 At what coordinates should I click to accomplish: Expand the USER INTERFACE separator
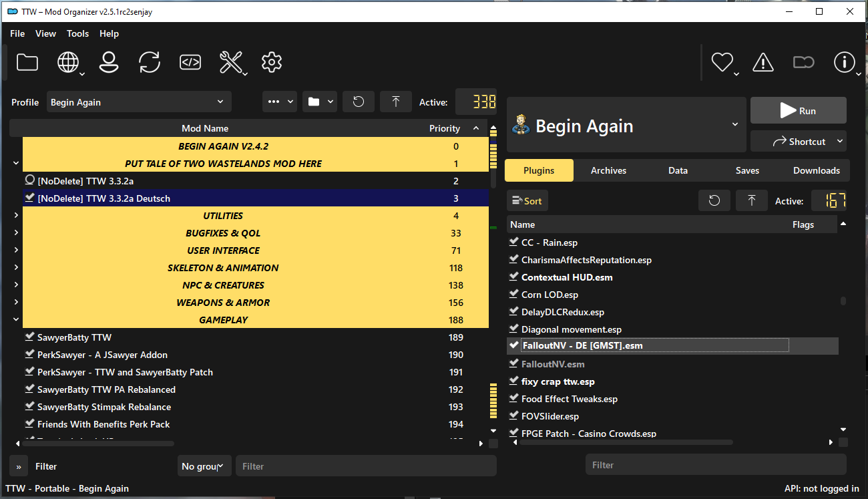16,250
